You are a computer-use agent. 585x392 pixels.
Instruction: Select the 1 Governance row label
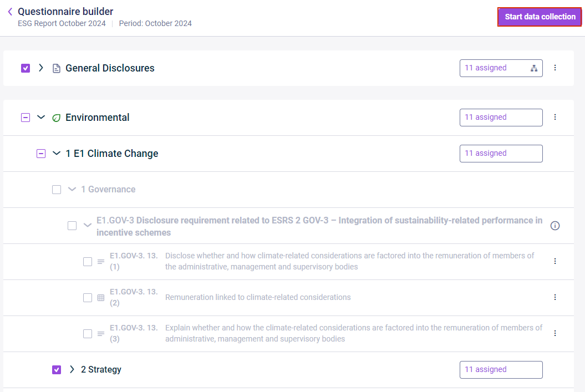coord(108,190)
